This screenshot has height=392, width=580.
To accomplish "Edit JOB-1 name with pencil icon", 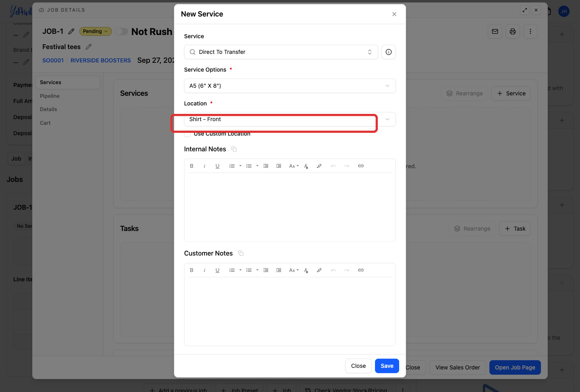I will coord(71,31).
